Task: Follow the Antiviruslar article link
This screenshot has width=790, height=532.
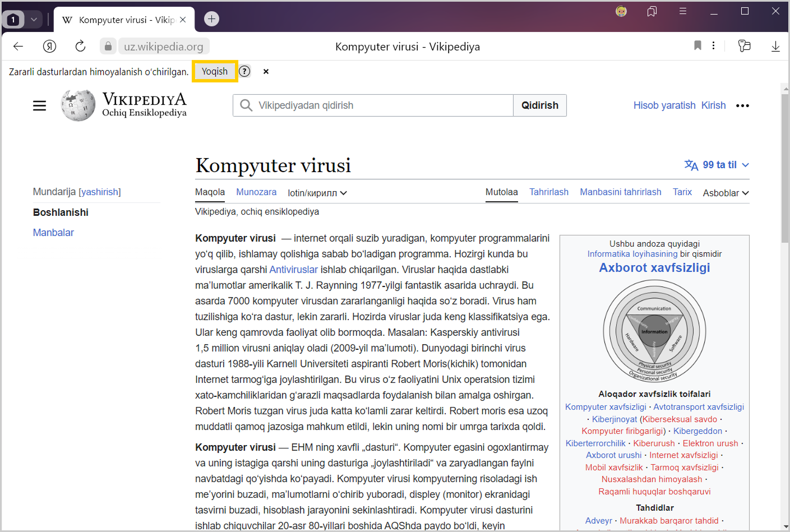Action: tap(293, 270)
